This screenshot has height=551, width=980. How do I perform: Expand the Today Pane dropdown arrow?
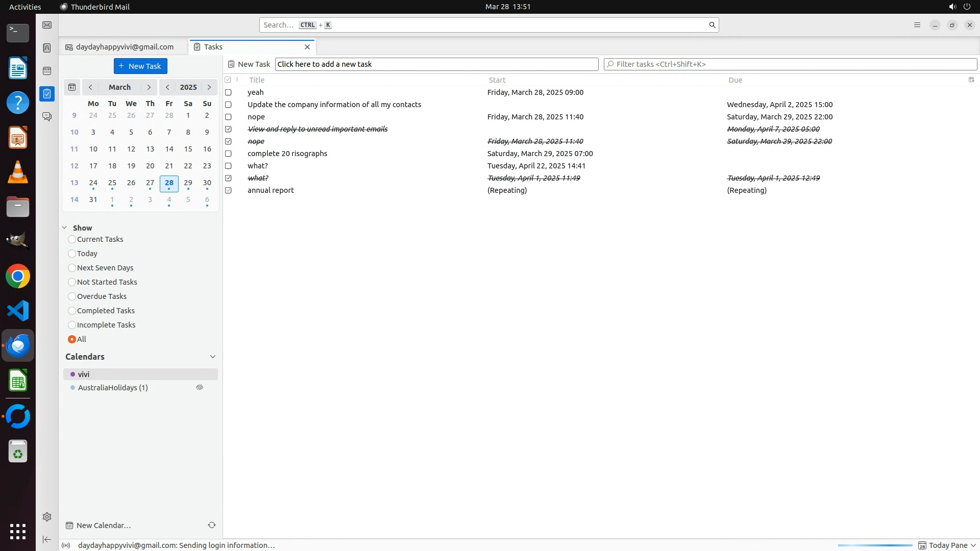(973, 545)
